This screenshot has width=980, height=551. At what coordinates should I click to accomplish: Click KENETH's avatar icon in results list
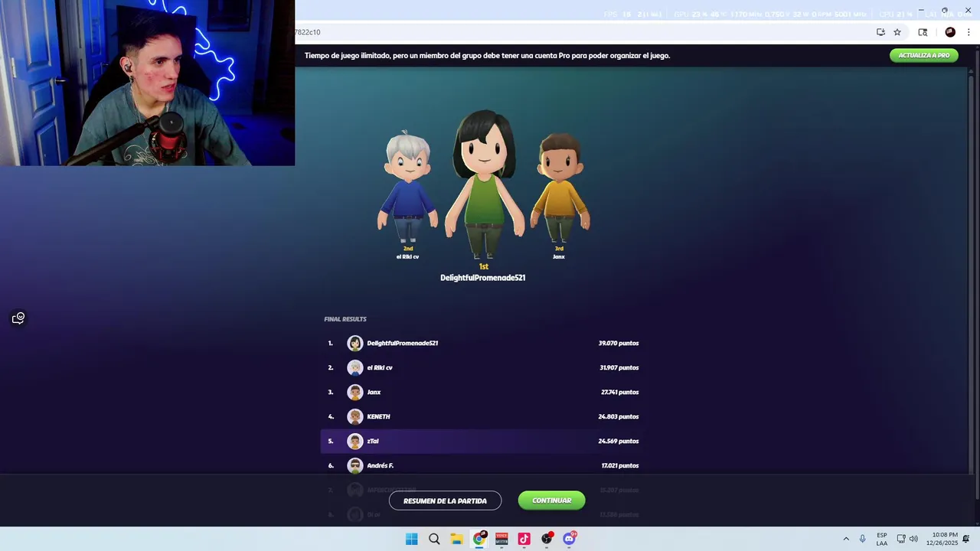point(354,416)
